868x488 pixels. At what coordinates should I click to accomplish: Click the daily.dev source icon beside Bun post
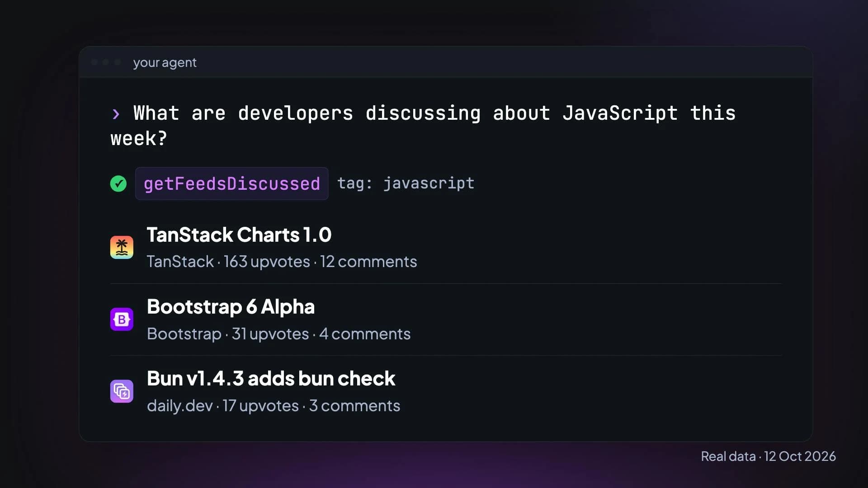[122, 391]
